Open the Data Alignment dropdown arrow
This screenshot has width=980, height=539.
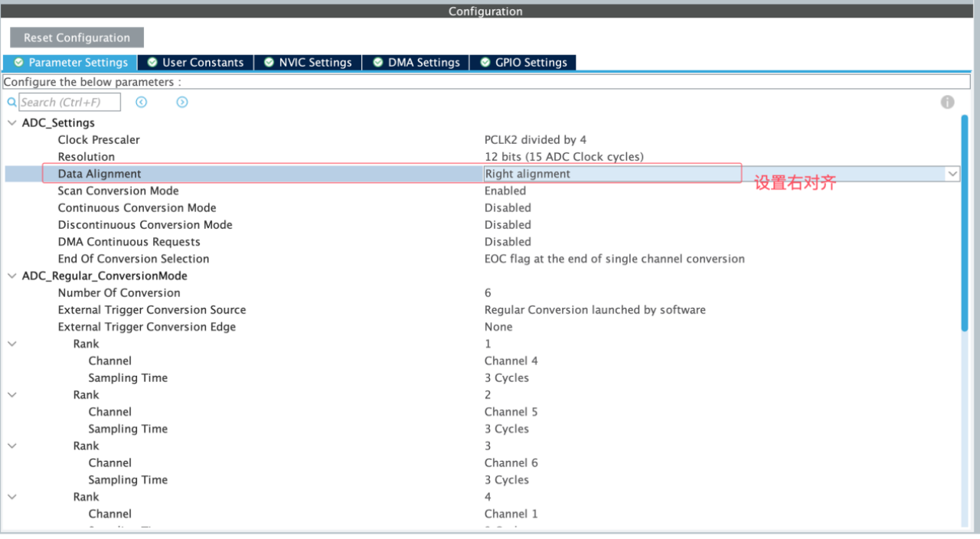click(x=952, y=174)
